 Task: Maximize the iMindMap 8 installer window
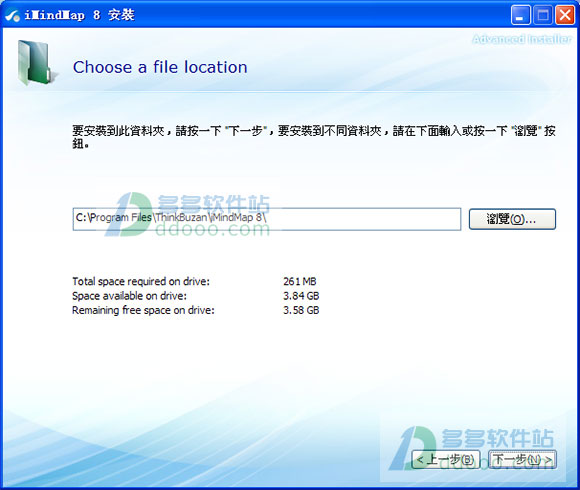[543, 15]
